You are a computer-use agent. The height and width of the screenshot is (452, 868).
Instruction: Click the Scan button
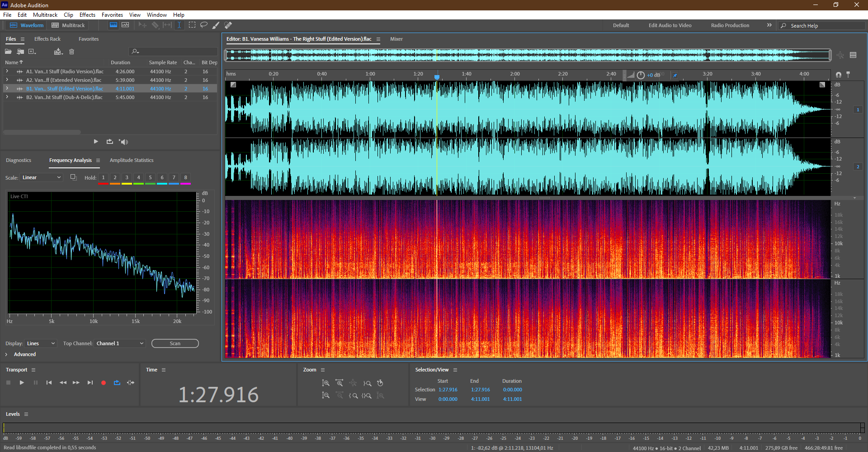click(x=175, y=343)
